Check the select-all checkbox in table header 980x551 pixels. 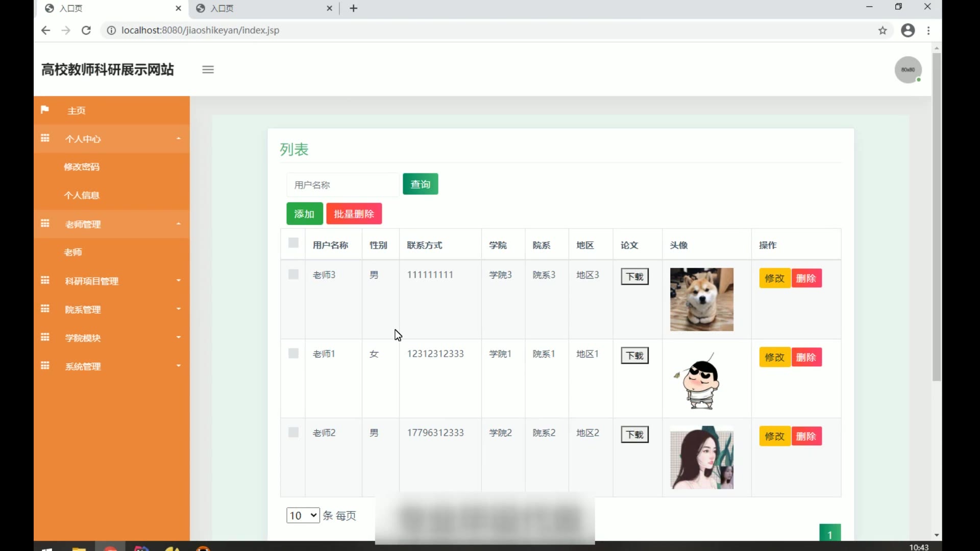(x=293, y=243)
